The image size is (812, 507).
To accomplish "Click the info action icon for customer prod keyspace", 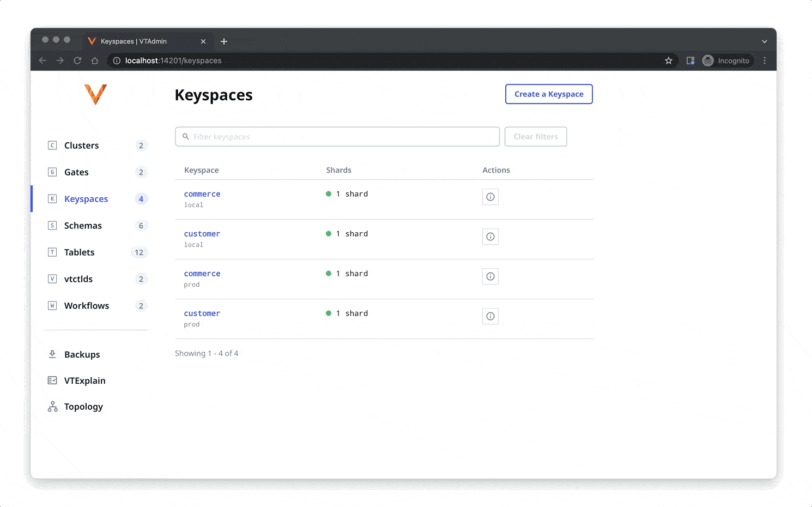I will [490, 316].
